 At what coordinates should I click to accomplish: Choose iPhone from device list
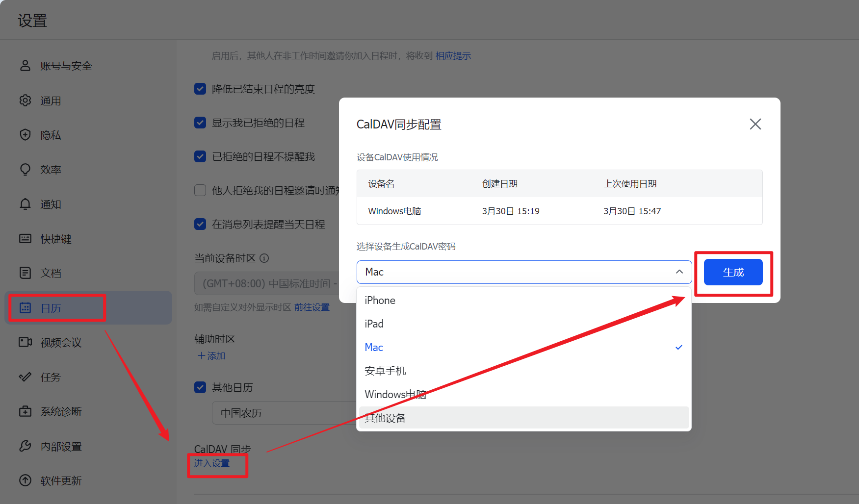pyautogui.click(x=524, y=300)
